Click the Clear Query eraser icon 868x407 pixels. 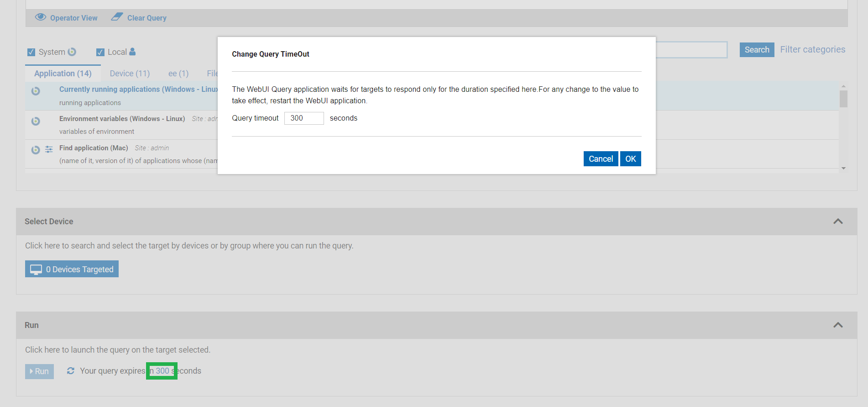coord(117,17)
